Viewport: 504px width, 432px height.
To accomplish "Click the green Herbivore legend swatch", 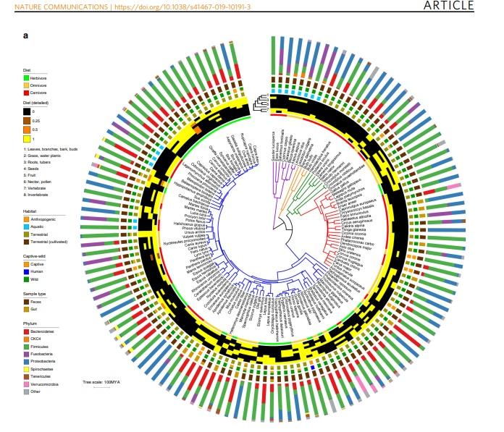I will (26, 78).
